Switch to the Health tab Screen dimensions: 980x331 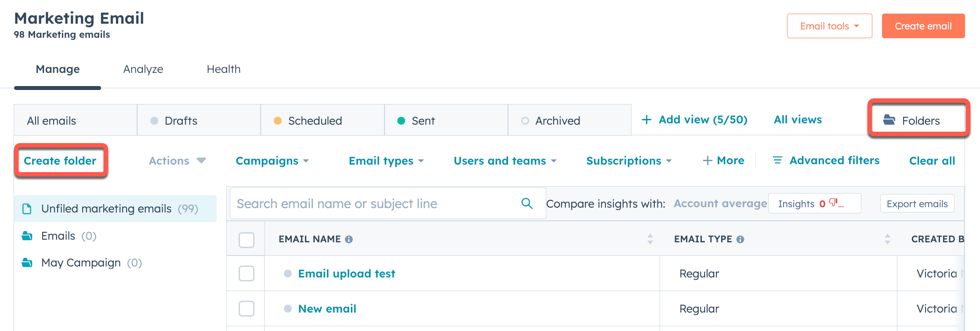click(x=224, y=69)
